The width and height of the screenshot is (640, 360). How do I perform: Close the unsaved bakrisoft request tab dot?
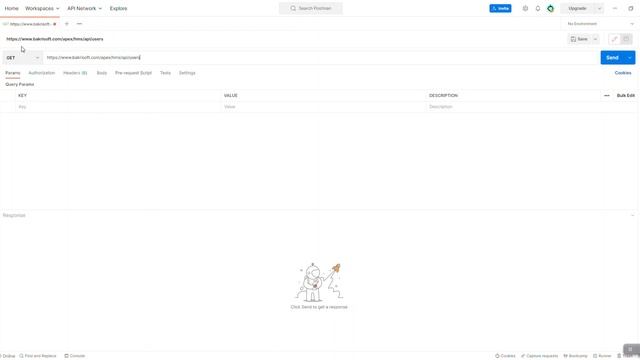55,24
